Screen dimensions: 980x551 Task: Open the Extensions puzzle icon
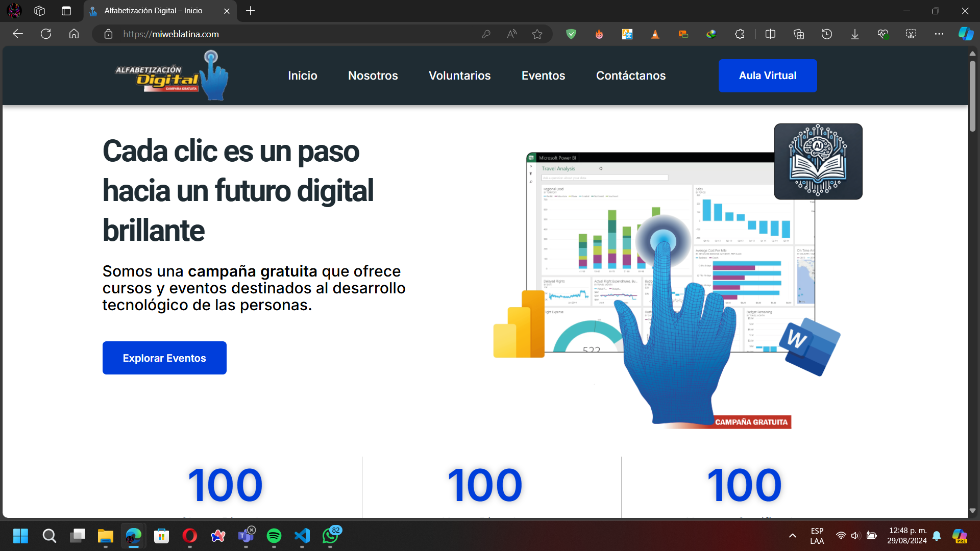point(740,34)
